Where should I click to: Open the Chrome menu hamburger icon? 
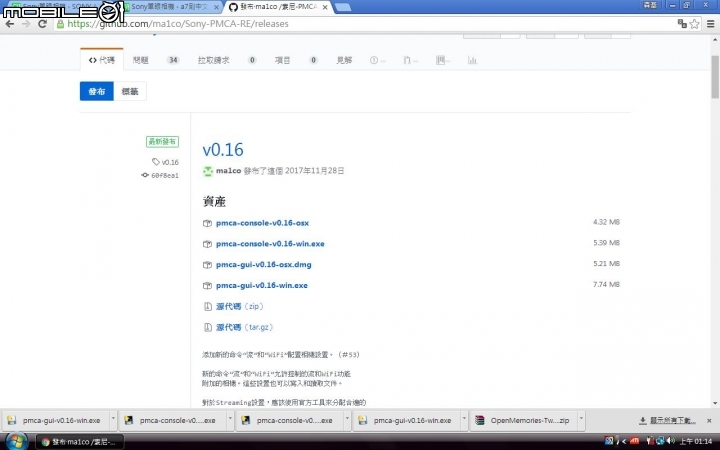[x=710, y=24]
